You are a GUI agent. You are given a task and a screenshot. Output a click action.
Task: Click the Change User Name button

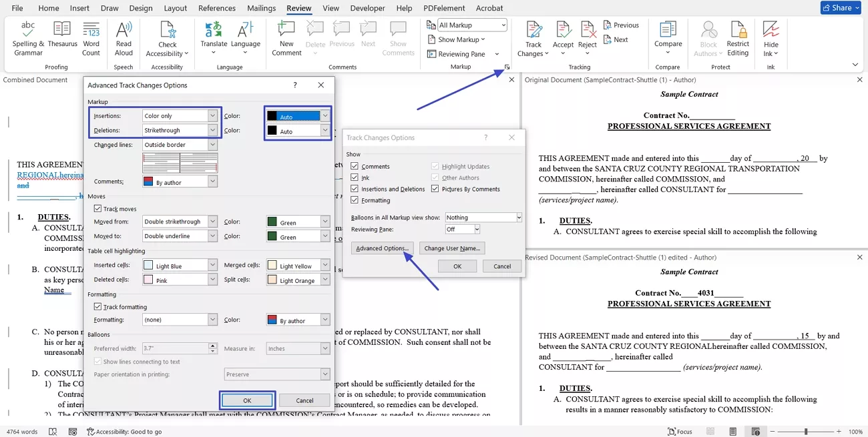[x=452, y=248]
